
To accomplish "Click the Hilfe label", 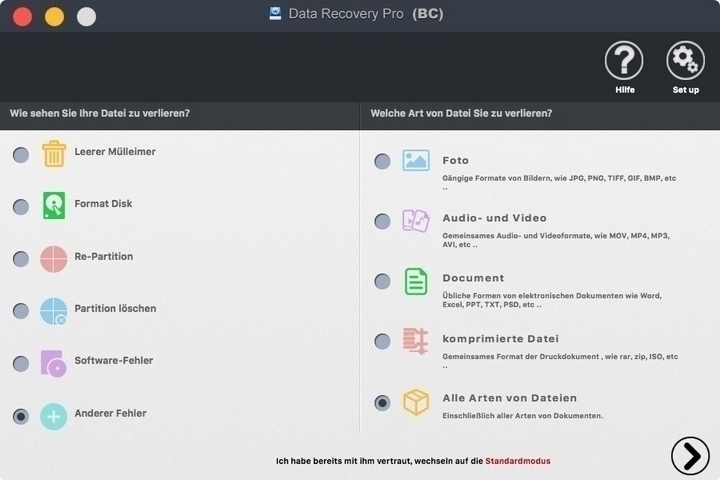I will (x=624, y=90).
